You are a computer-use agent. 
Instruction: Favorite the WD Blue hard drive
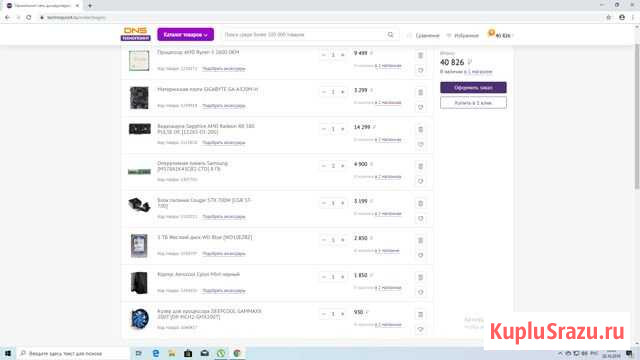[420, 255]
